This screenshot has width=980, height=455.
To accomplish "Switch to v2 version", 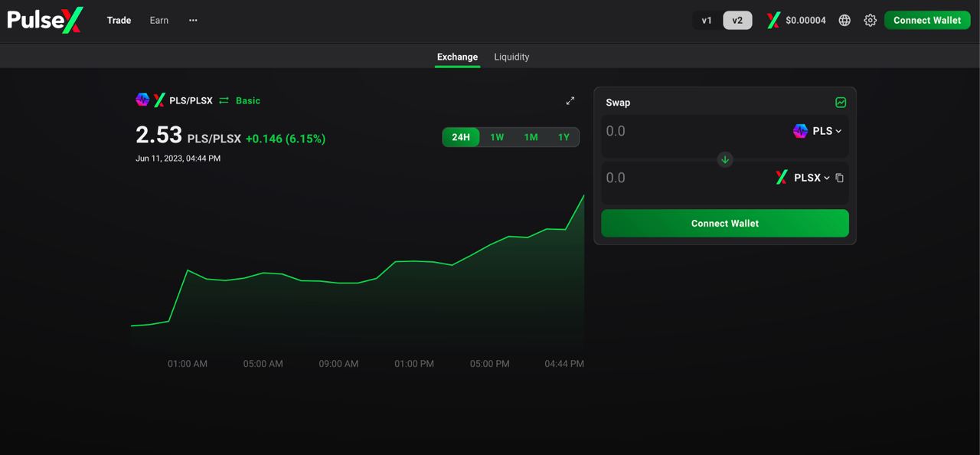I will [737, 21].
